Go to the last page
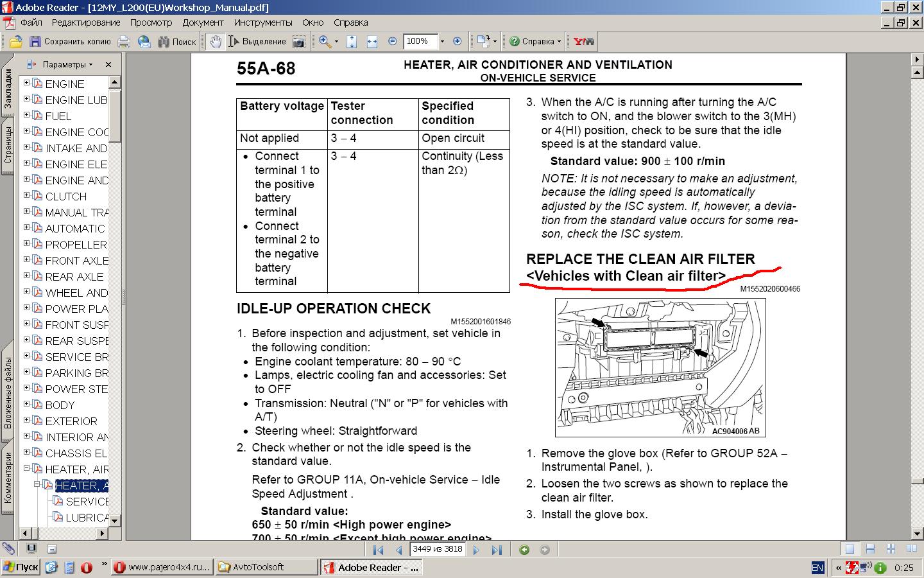924x578 pixels. click(497, 550)
